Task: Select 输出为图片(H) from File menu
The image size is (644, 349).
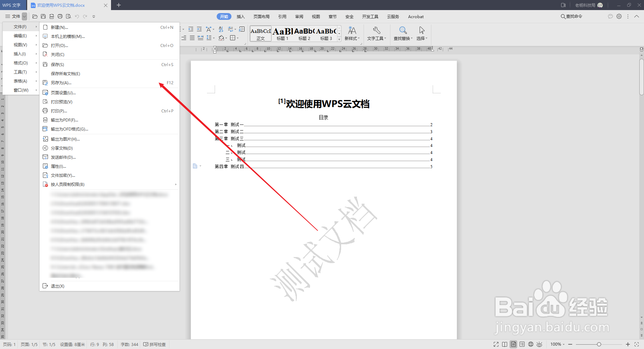Action: (65, 139)
